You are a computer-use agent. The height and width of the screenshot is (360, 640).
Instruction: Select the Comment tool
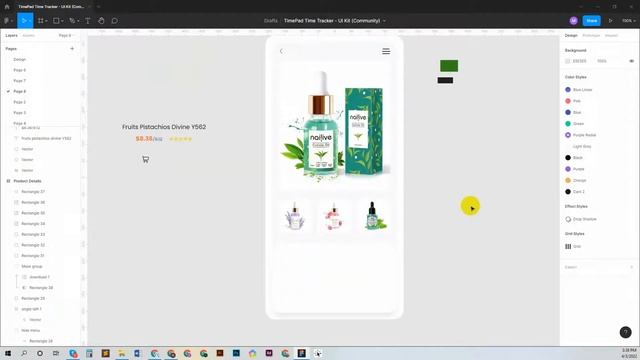pos(115,20)
